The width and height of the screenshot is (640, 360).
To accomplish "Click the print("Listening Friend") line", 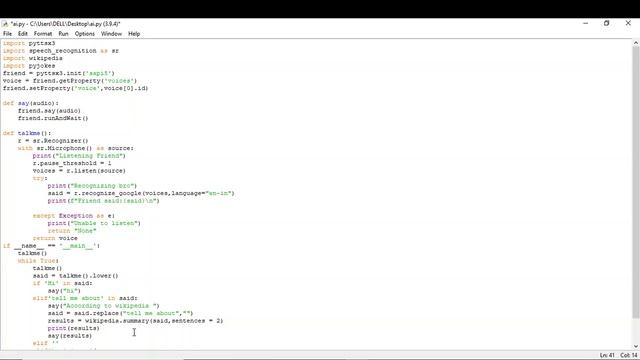I will [x=79, y=156].
